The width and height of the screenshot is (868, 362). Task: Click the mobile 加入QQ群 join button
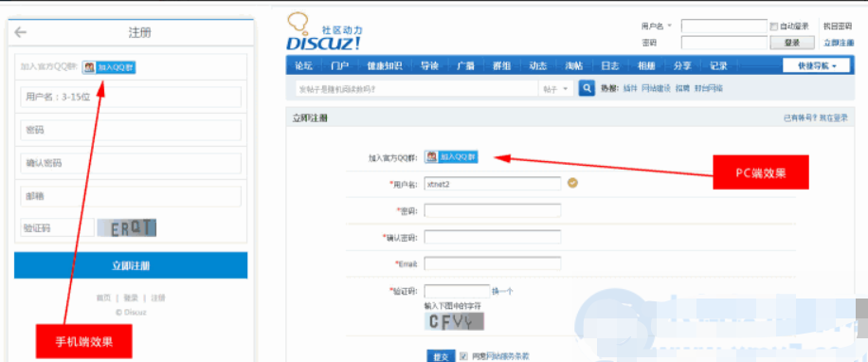(109, 67)
